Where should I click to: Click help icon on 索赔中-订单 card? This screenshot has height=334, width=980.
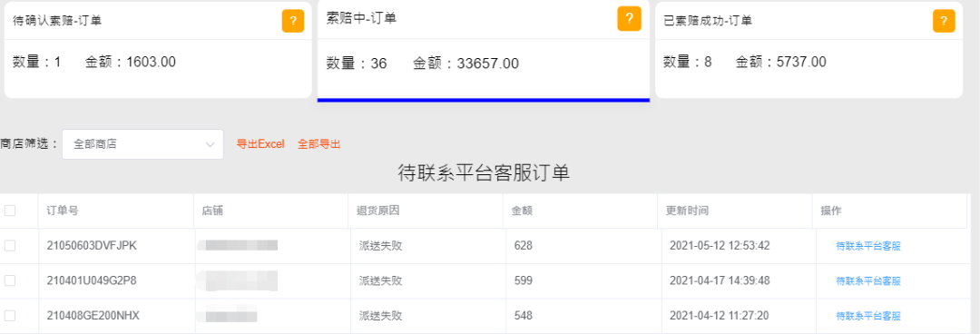click(x=630, y=19)
